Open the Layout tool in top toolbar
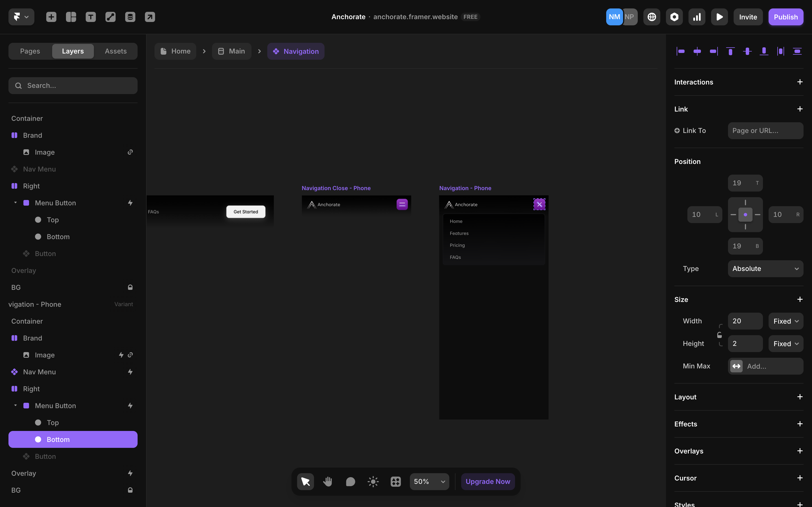The height and width of the screenshot is (507, 812). (x=71, y=17)
